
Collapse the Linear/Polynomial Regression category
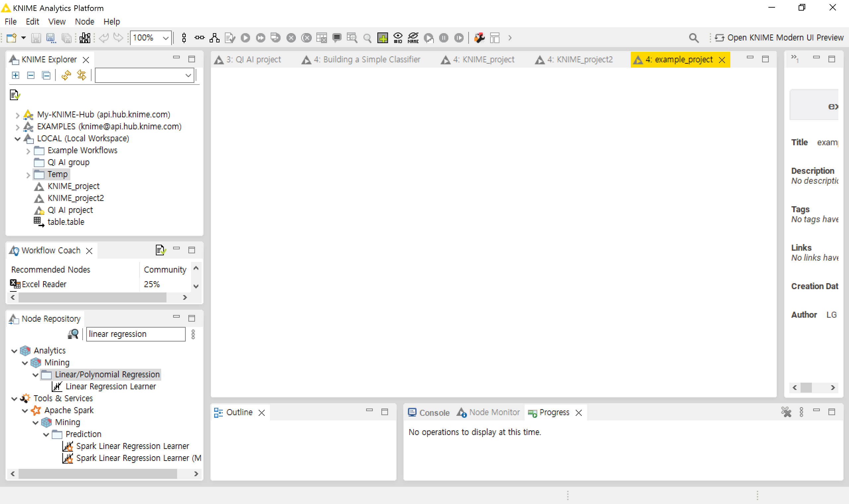(x=36, y=375)
